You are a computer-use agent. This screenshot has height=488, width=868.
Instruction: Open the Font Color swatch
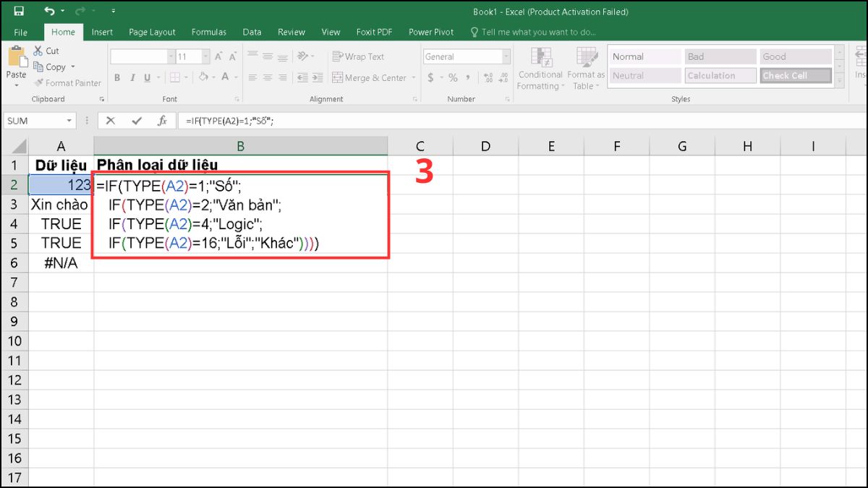tap(225, 77)
